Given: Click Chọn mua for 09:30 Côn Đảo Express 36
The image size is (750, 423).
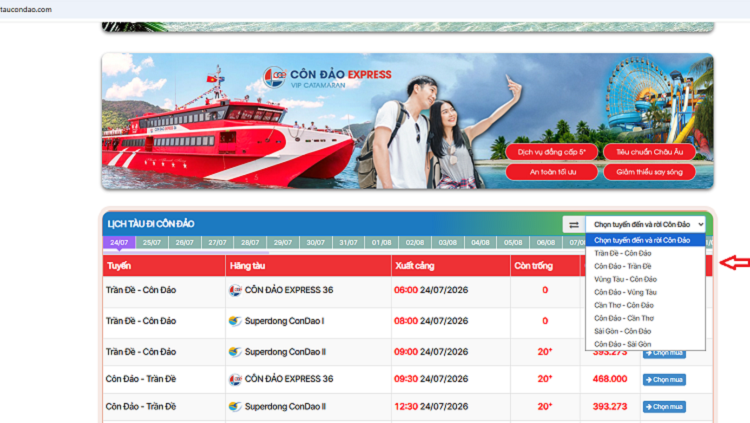Looking at the screenshot, I should pos(664,379).
